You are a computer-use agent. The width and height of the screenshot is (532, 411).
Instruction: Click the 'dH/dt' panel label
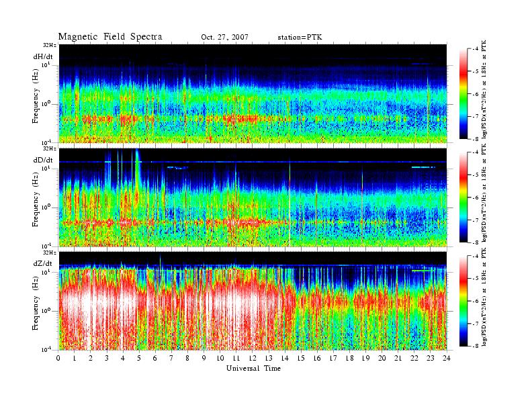click(x=43, y=56)
